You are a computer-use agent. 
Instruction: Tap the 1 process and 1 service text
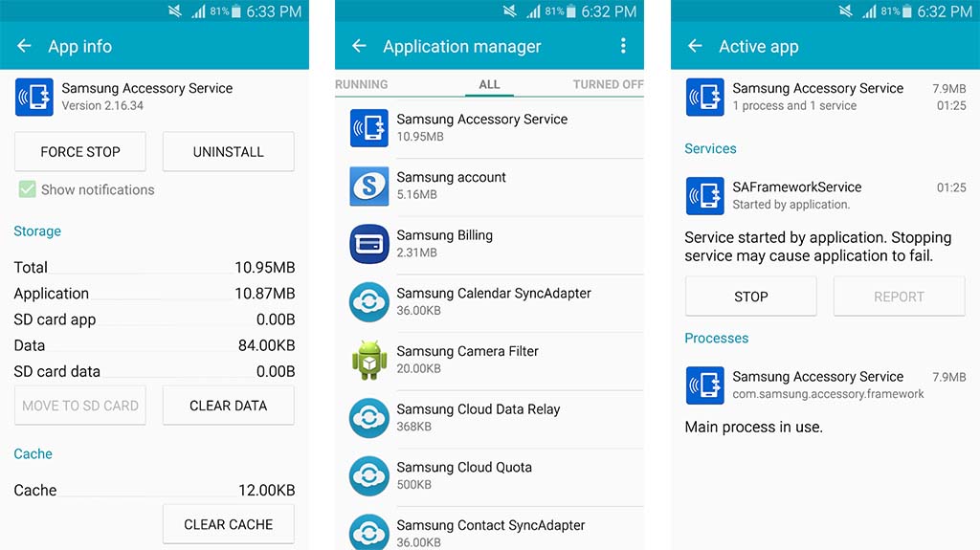click(x=794, y=105)
